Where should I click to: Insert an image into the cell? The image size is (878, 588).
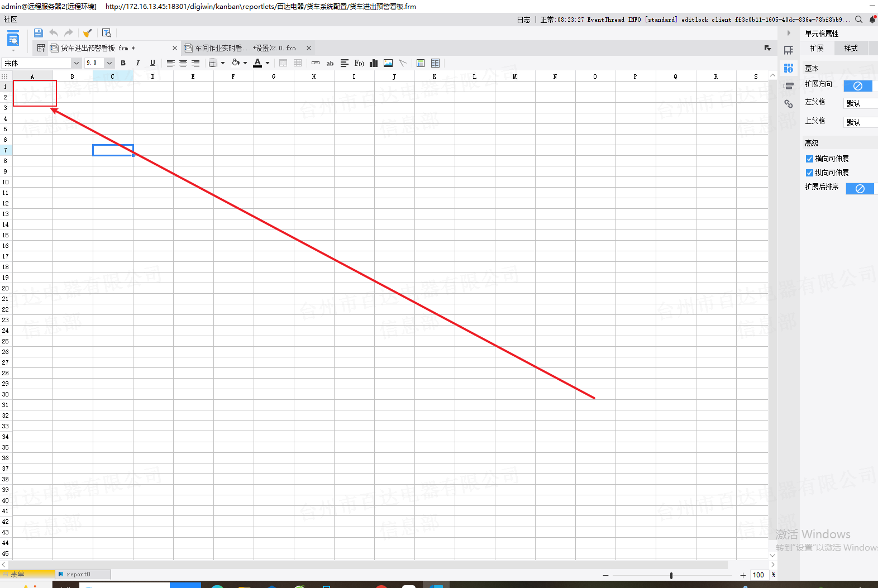(388, 63)
